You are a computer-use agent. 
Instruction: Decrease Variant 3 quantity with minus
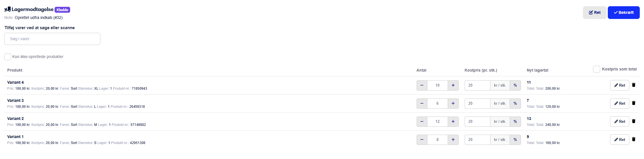coord(422,103)
